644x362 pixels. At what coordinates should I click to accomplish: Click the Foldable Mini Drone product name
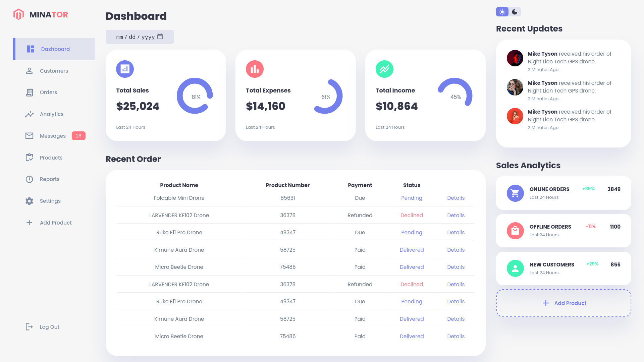tap(179, 198)
